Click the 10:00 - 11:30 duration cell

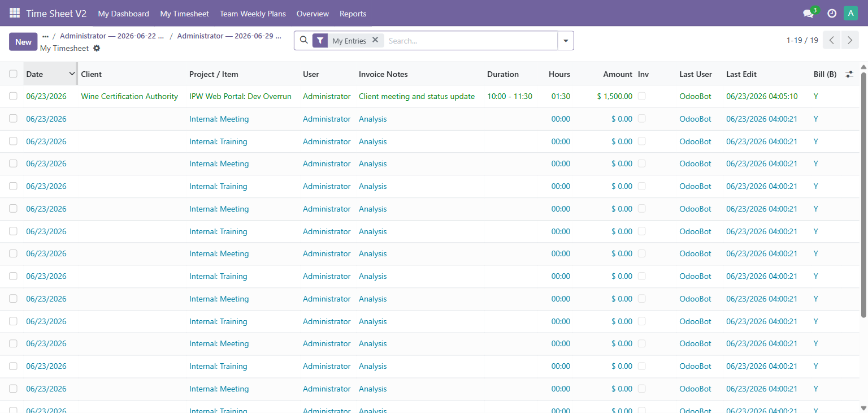[510, 96]
